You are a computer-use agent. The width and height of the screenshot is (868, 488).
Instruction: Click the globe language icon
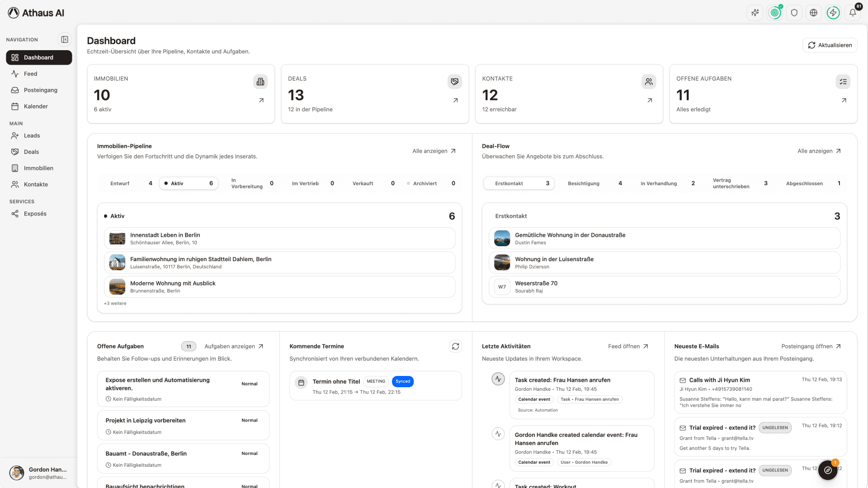814,13
